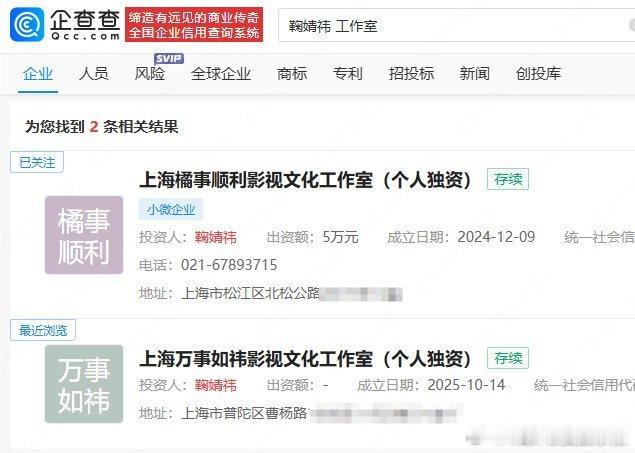Click the SVIP badge above 风险
The height and width of the screenshot is (453, 635).
169,59
